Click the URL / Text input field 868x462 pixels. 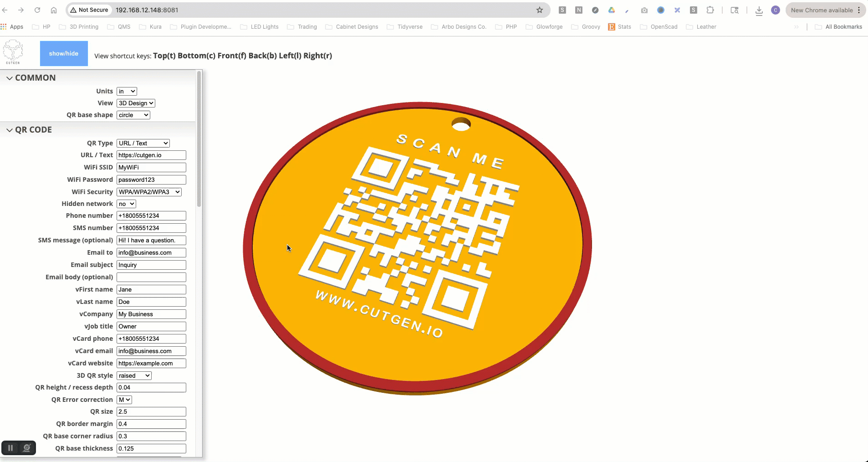coord(151,155)
